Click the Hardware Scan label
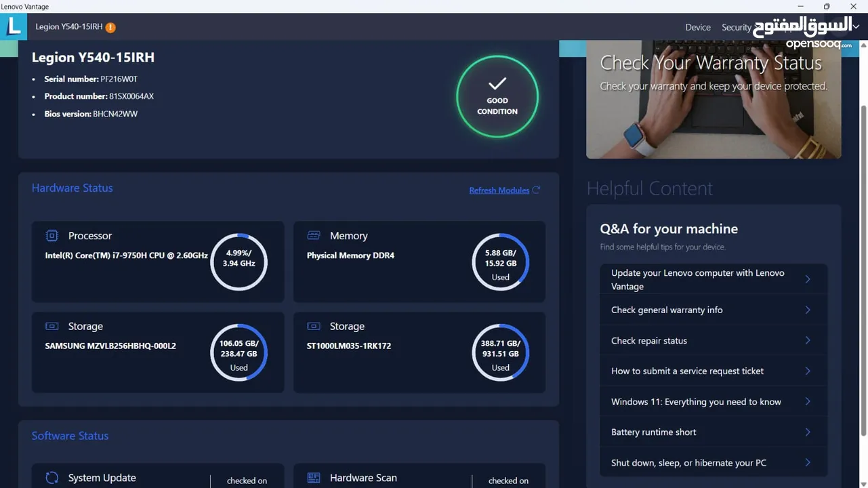868x488 pixels. 363,478
